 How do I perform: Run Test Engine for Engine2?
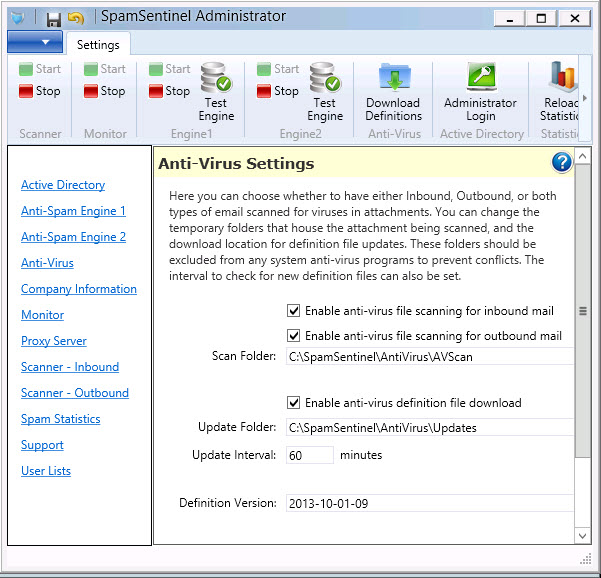(325, 92)
